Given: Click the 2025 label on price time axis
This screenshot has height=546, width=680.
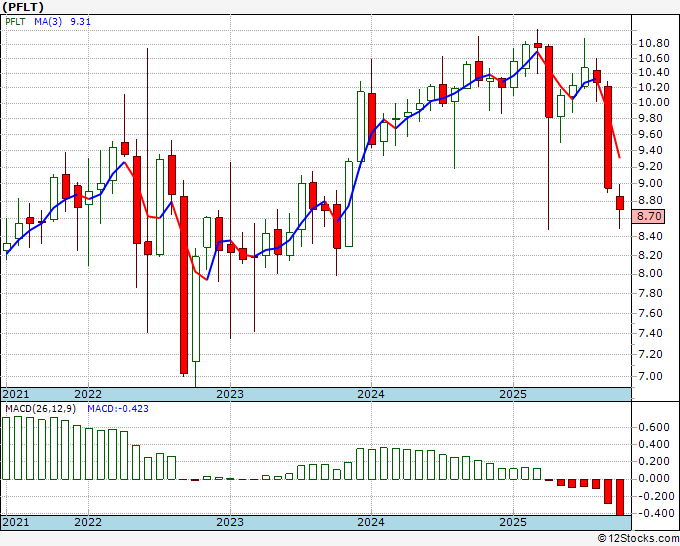Looking at the screenshot, I should [513, 394].
